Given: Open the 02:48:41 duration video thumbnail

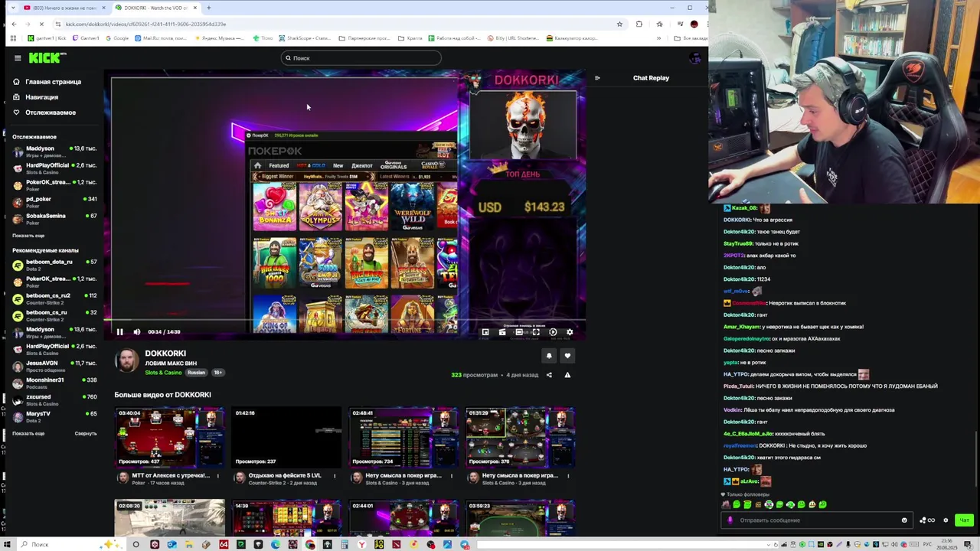Looking at the screenshot, I should coord(403,438).
